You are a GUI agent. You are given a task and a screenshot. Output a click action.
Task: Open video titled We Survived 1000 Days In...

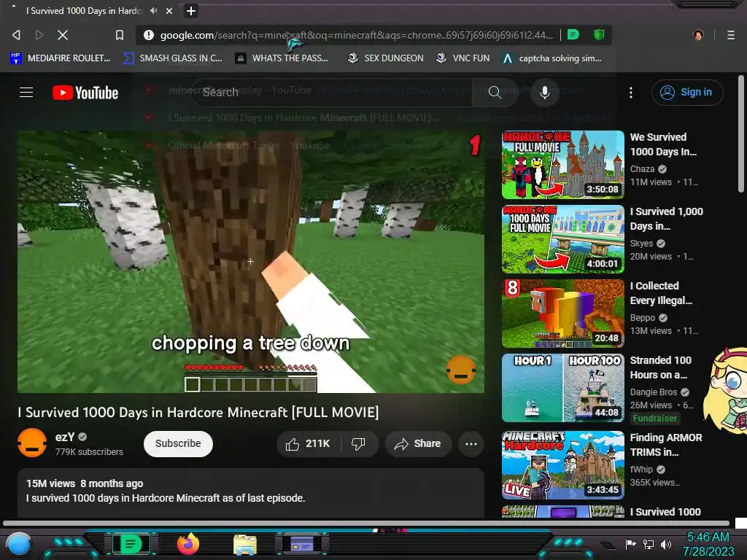[663, 144]
